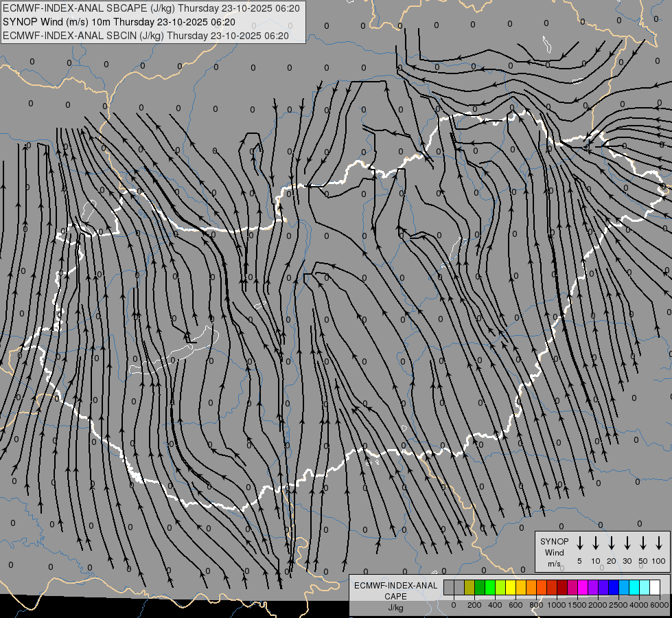The height and width of the screenshot is (618, 672).
Task: Select the olive CAPE legend swatch
Action: click(470, 587)
